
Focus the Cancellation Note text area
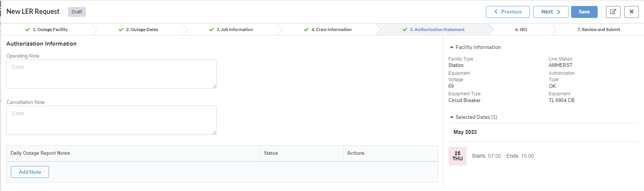tap(111, 120)
